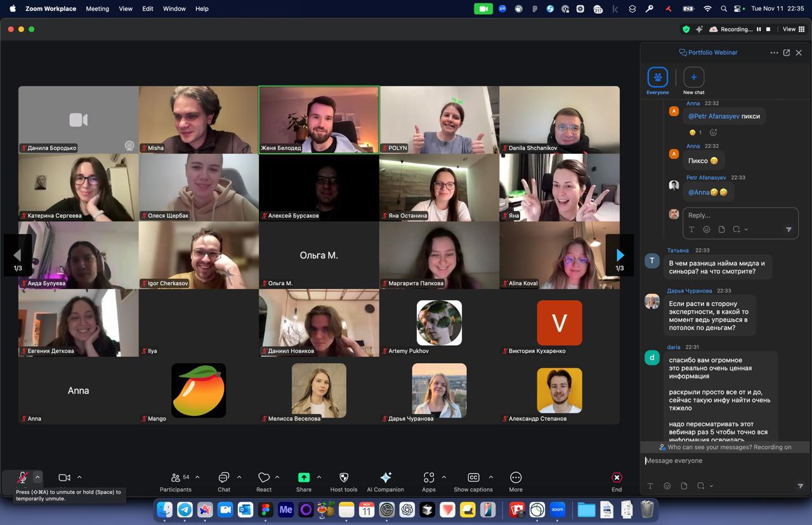Open audio options arrow beside microphone

point(37,477)
